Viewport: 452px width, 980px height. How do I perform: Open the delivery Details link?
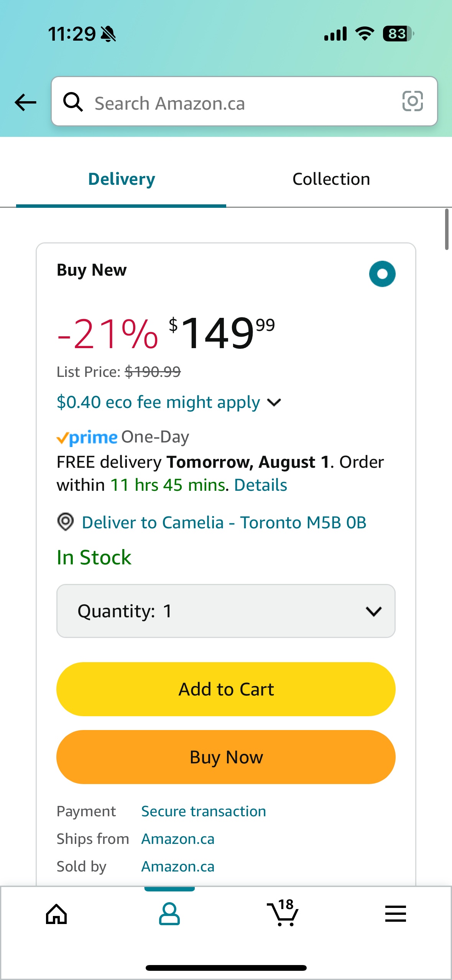(261, 485)
